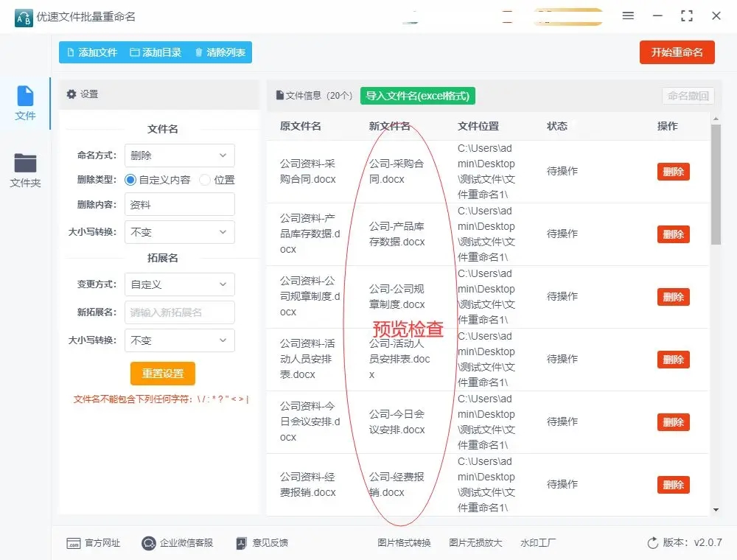Delete row 公司资料-经费报销.docx
737x560 pixels.
click(673, 485)
